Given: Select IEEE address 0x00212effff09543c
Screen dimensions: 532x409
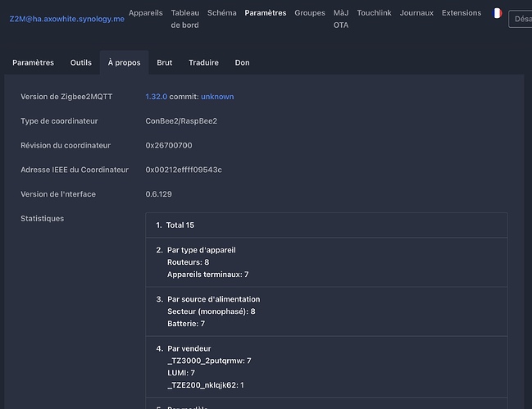Looking at the screenshot, I should click(184, 170).
